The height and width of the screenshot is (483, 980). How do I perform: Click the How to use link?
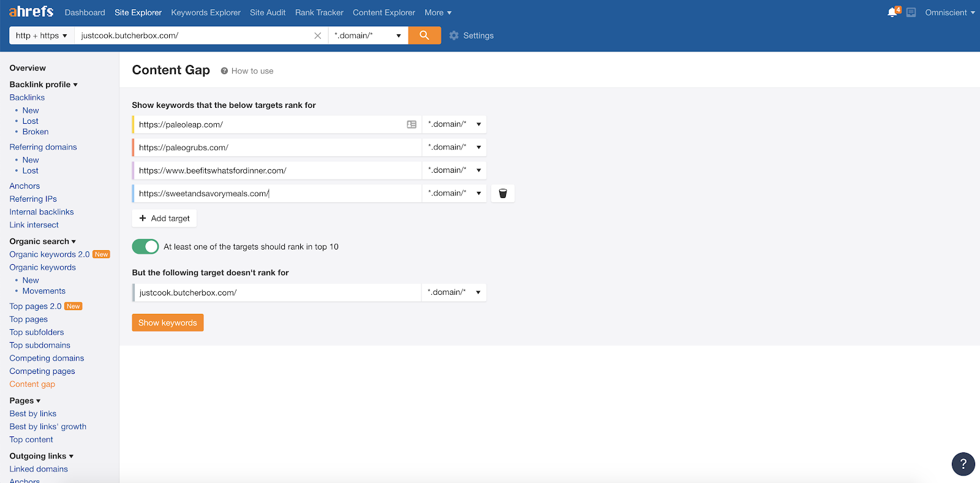tap(252, 71)
